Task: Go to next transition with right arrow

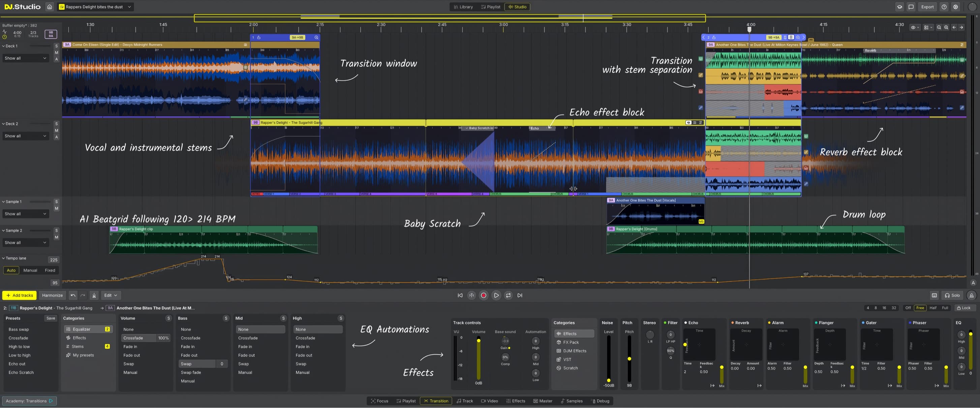Action: click(961, 27)
